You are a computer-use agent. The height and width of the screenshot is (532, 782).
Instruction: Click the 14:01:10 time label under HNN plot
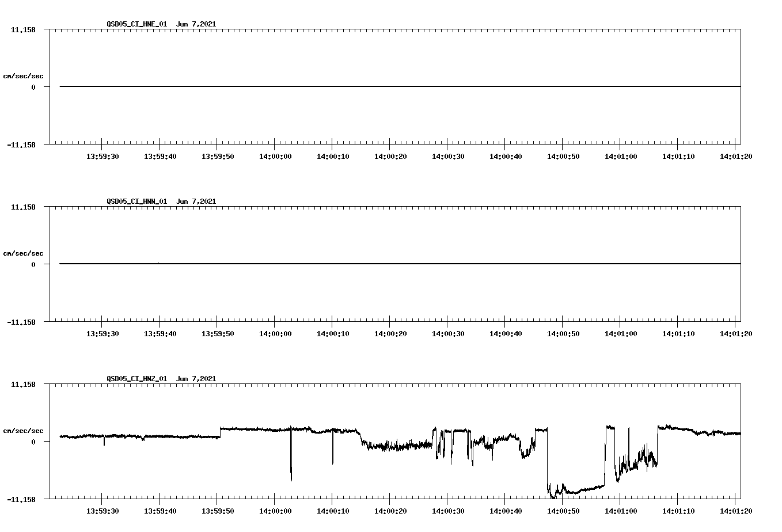(678, 333)
